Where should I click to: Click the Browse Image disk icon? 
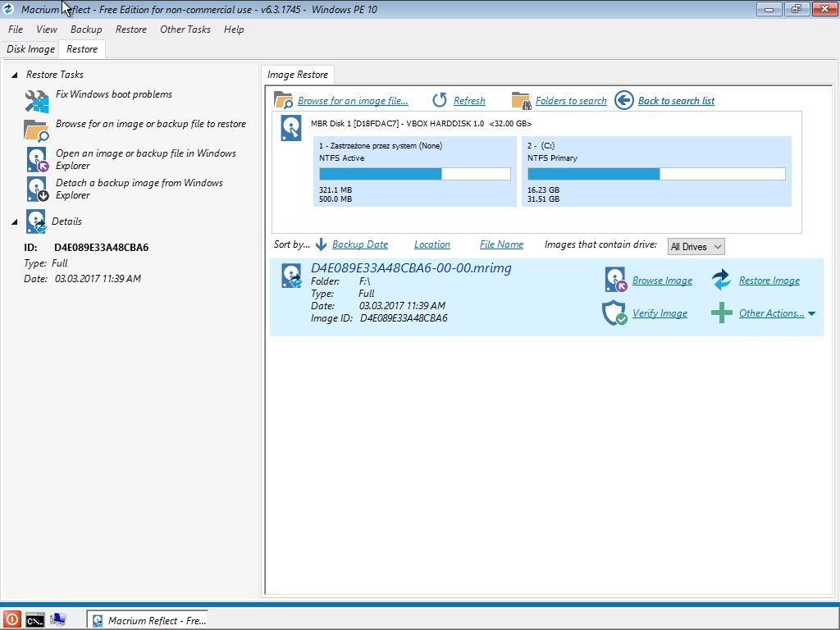pos(614,280)
